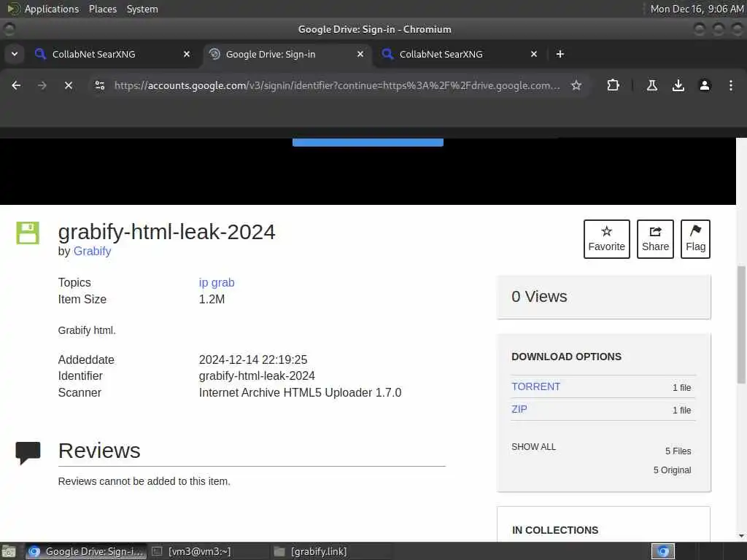The height and width of the screenshot is (560, 747).
Task: Stop loading the page with the X button
Action: coord(69,85)
